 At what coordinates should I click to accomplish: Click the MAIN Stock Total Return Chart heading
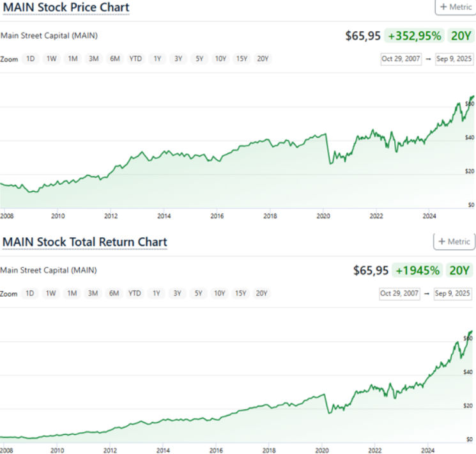[85, 242]
